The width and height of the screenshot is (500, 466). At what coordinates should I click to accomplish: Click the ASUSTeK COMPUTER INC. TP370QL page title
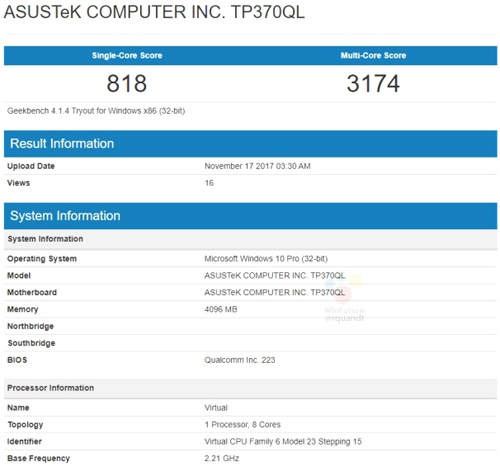tap(154, 13)
